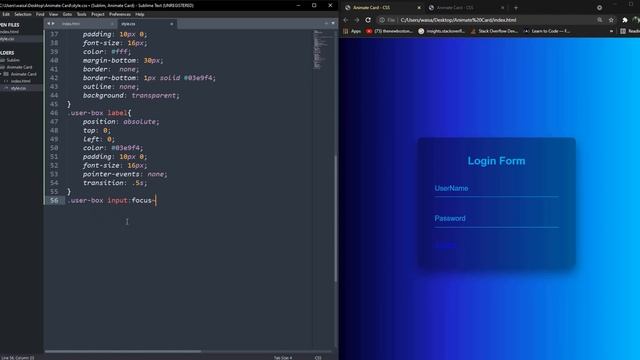Screen dimensions: 640x360
Task: Click the Login Form heading
Action: coord(496,161)
